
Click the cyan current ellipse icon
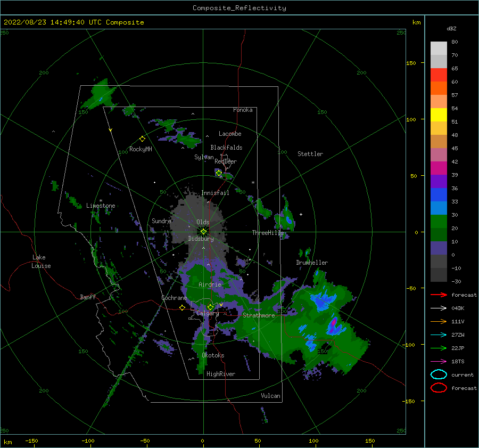439,374
